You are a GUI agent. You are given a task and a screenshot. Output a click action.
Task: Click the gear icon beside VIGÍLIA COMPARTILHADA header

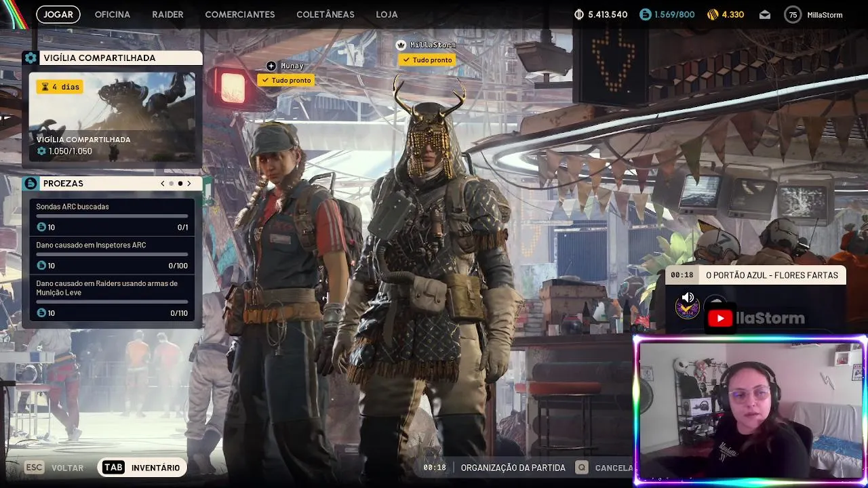click(31, 58)
